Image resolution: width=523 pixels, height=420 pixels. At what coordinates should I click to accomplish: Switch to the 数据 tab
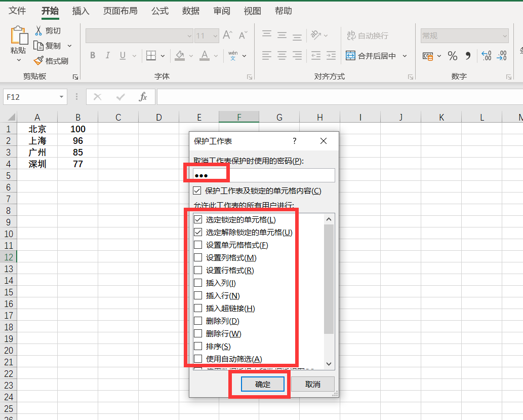click(x=191, y=11)
